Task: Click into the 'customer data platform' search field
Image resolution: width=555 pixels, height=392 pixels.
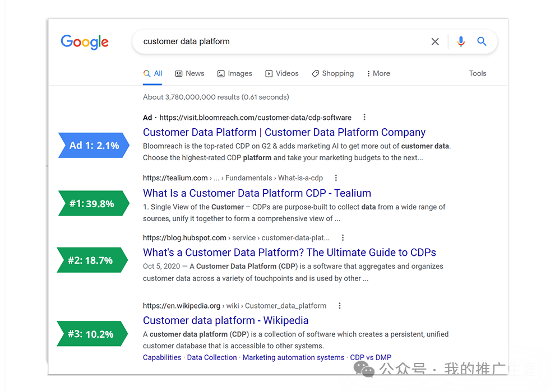Action: point(280,41)
